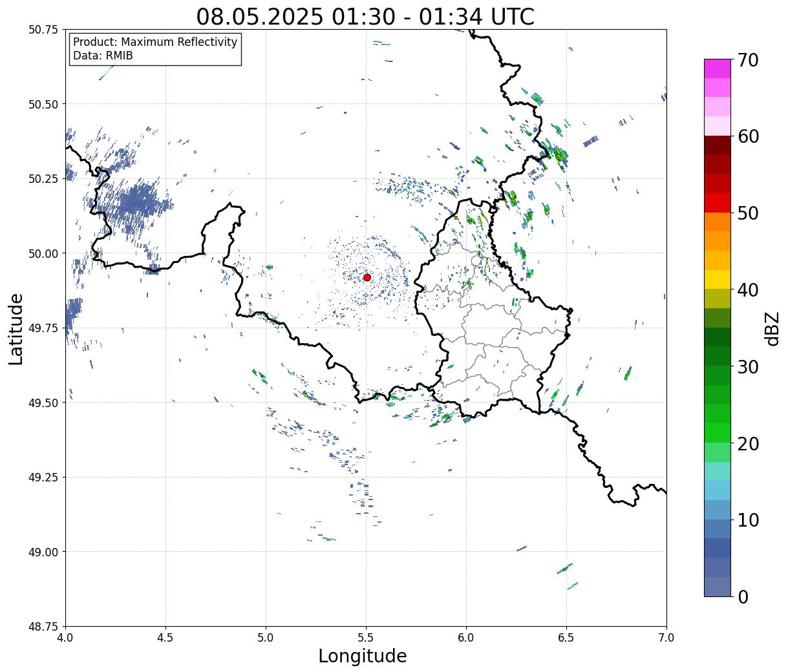Click the longitude tick label '6.0'
The width and height of the screenshot is (788, 672).
[x=466, y=638]
